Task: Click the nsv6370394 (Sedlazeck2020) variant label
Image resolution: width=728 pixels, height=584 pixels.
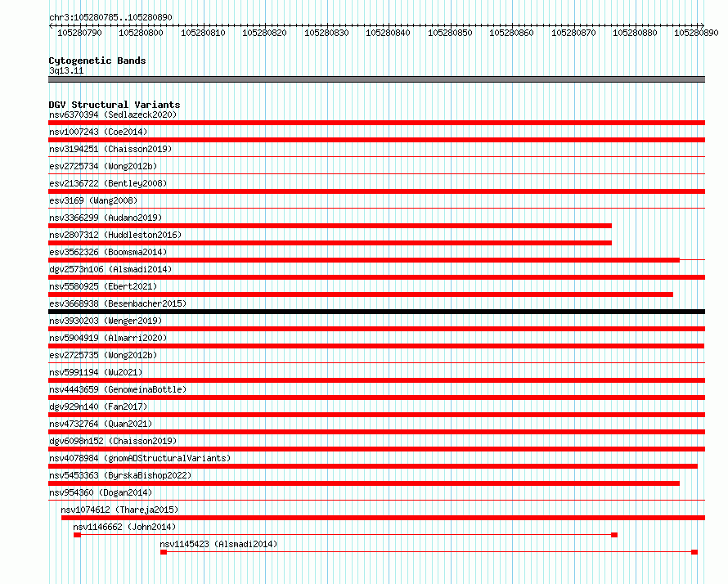Action: click(x=113, y=115)
